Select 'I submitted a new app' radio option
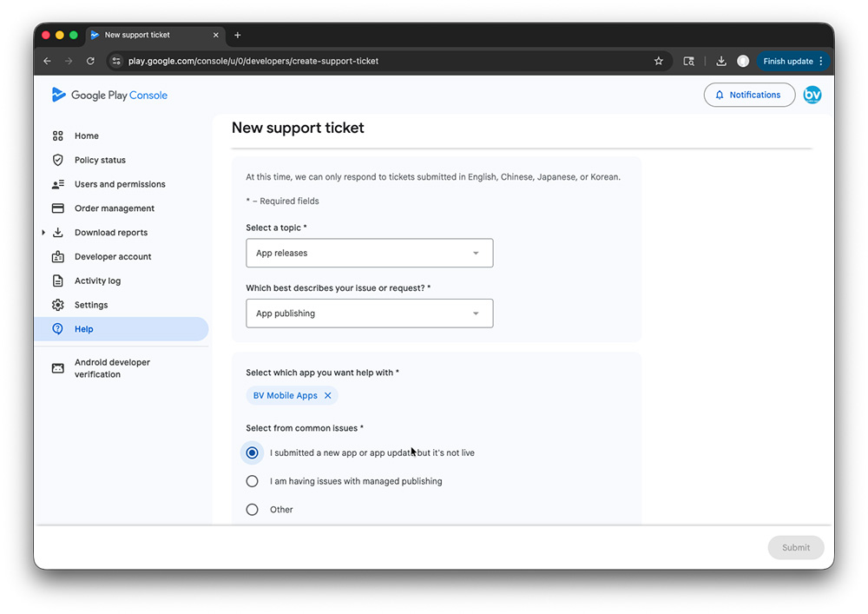 252,452
